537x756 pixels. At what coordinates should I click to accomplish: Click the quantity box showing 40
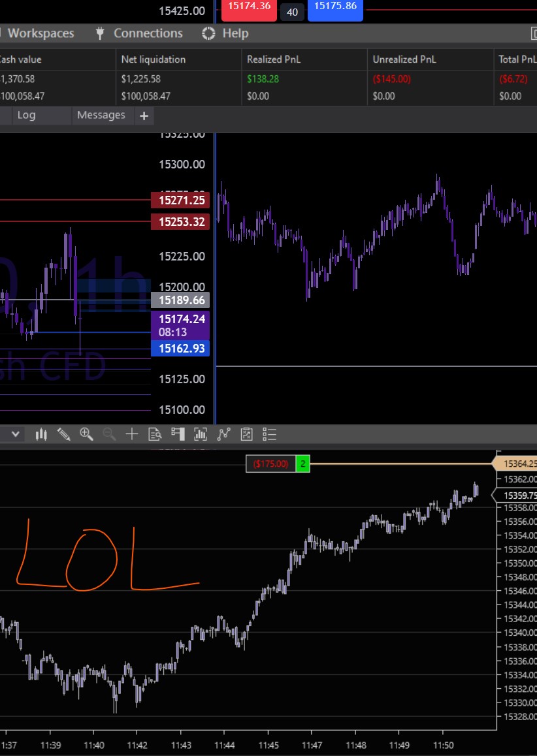click(x=293, y=12)
